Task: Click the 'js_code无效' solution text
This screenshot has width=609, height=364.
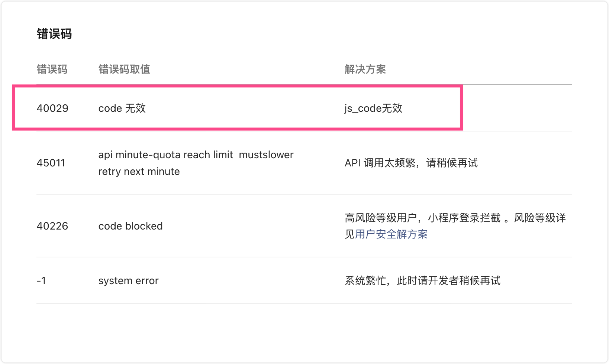Action: [373, 108]
